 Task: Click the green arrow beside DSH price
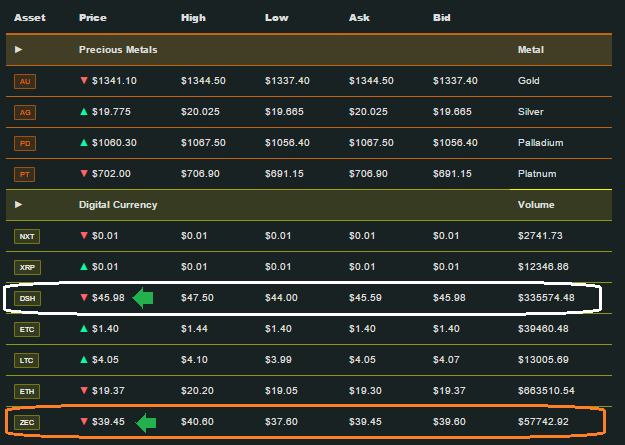(143, 298)
